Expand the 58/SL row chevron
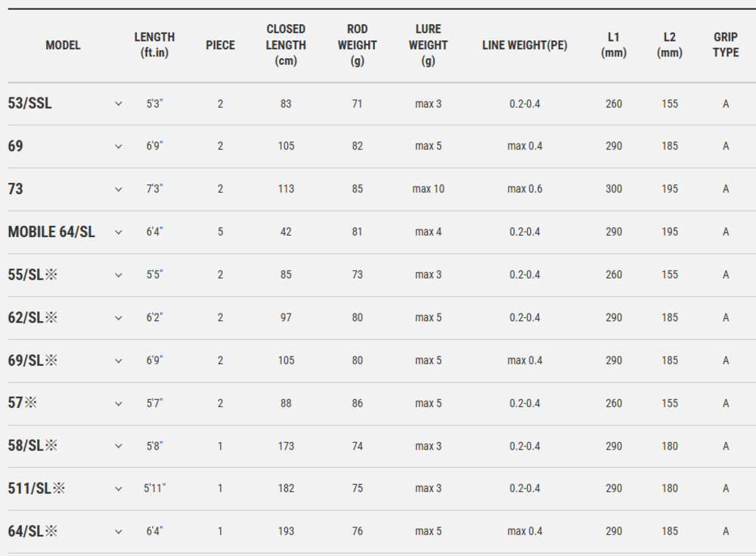The image size is (756, 556). [118, 446]
